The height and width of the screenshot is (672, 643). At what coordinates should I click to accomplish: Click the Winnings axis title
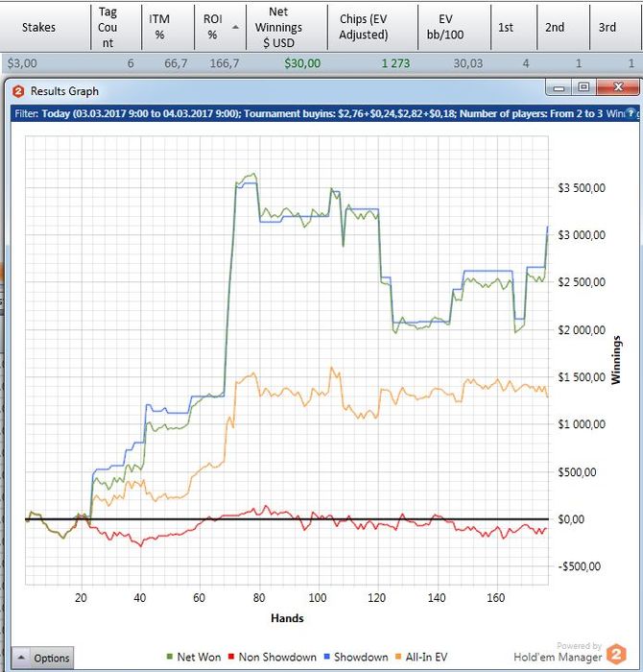[x=615, y=360]
